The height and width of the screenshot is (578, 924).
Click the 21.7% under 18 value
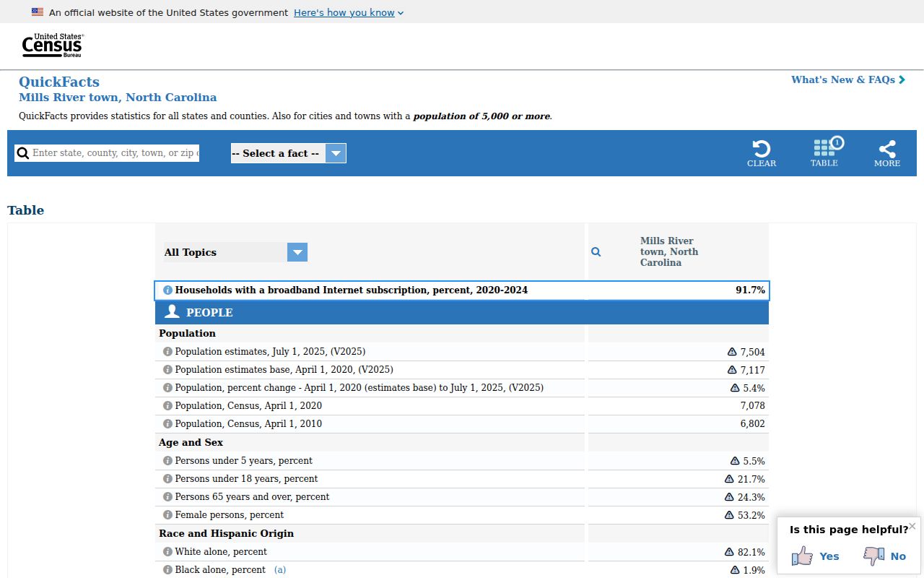click(751, 479)
